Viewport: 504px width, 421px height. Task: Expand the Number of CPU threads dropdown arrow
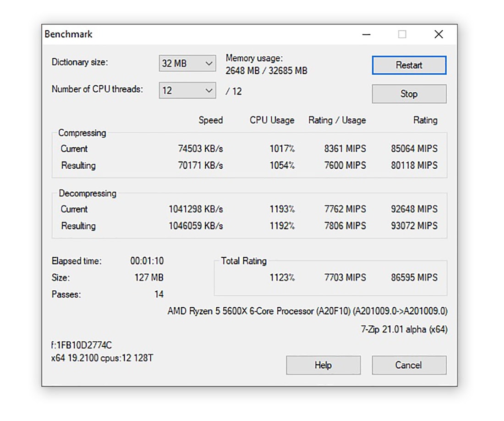[x=209, y=91]
